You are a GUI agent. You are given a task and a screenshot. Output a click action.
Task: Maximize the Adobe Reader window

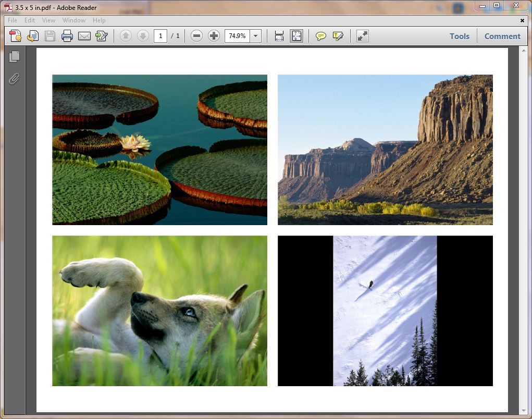[x=497, y=6]
